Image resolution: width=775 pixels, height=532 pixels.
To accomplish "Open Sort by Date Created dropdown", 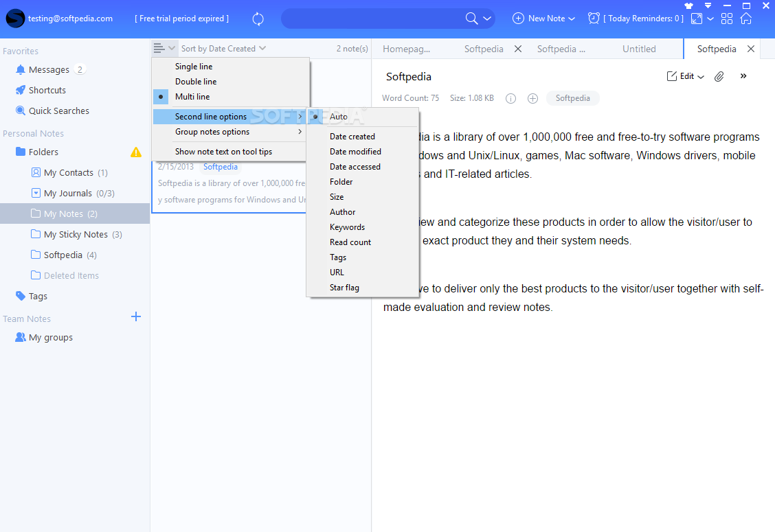I will tap(223, 49).
